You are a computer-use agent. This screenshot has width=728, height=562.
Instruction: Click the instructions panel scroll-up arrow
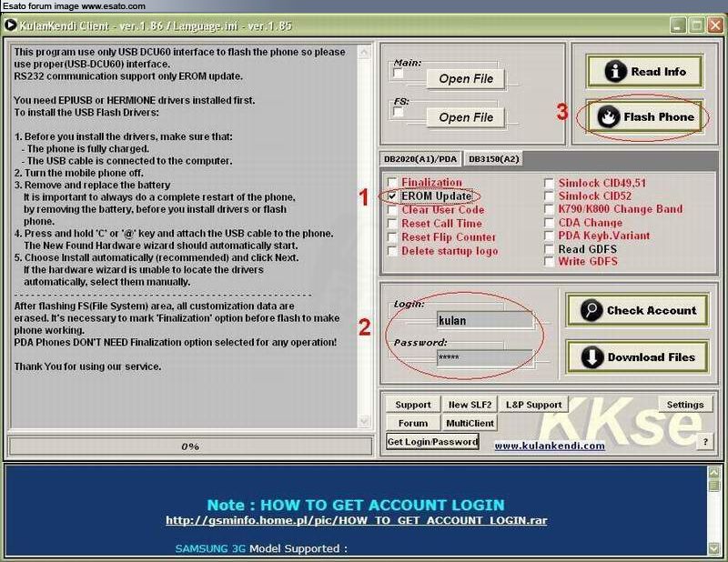coord(363,52)
